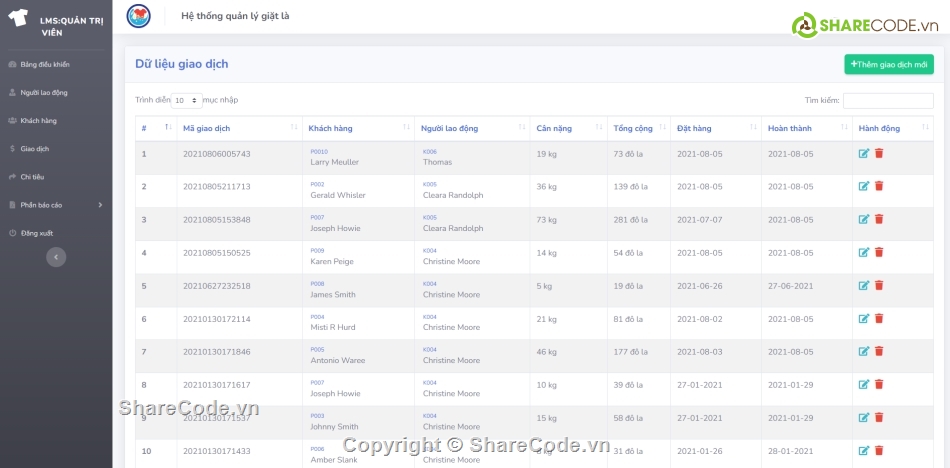Select Giao dịch in the sidebar

(x=35, y=149)
